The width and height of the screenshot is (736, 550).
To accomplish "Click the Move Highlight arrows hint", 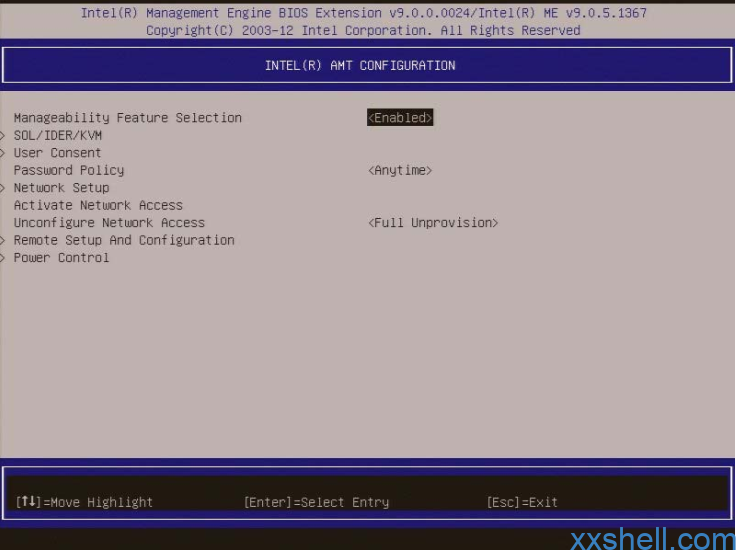I will (x=84, y=502).
